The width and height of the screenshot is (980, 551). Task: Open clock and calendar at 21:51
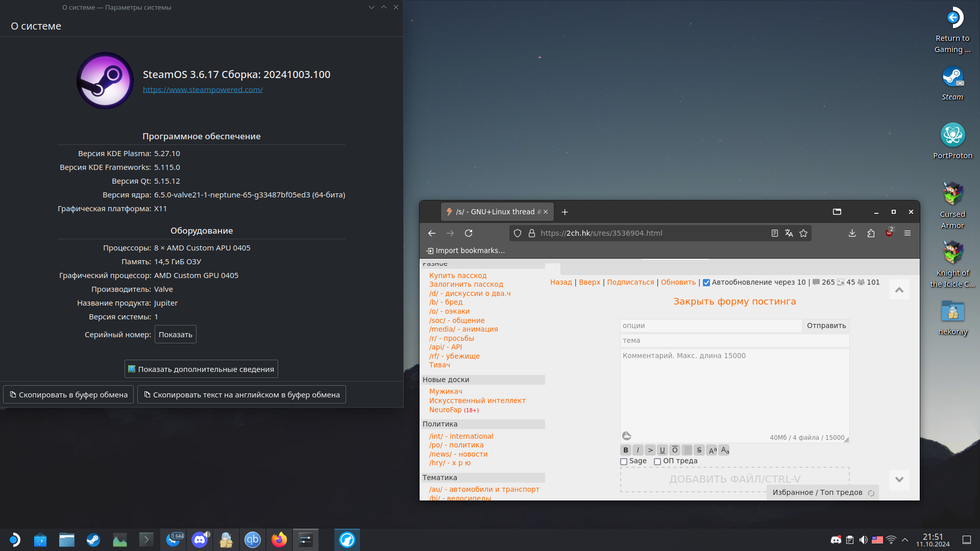[x=933, y=540]
